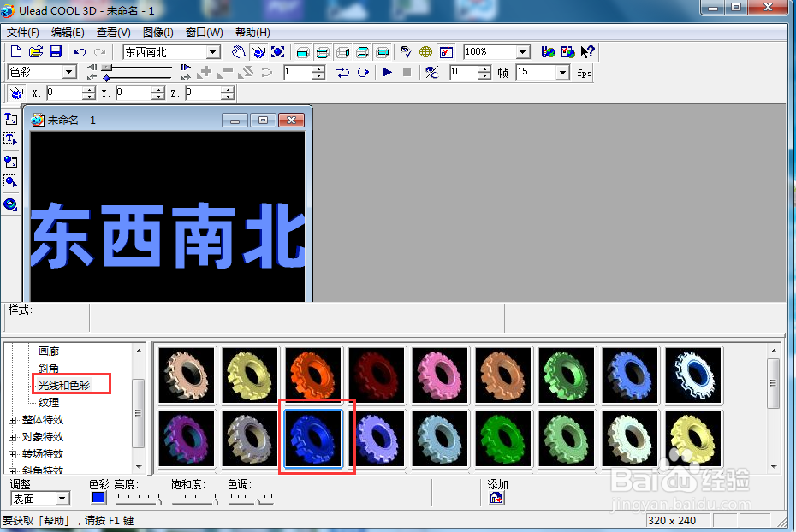The width and height of the screenshot is (796, 532).
Task: Click the rotate icon beside X coordinate field
Action: [x=16, y=93]
